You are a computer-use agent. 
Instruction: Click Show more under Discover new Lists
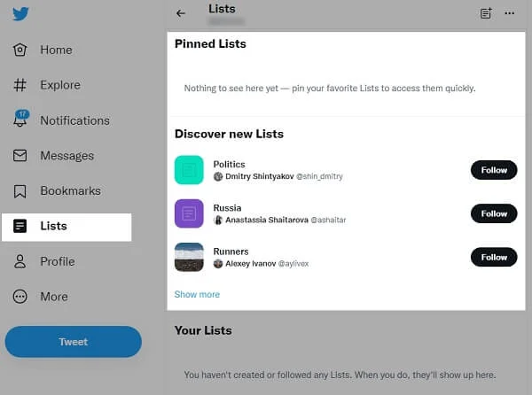tap(197, 294)
